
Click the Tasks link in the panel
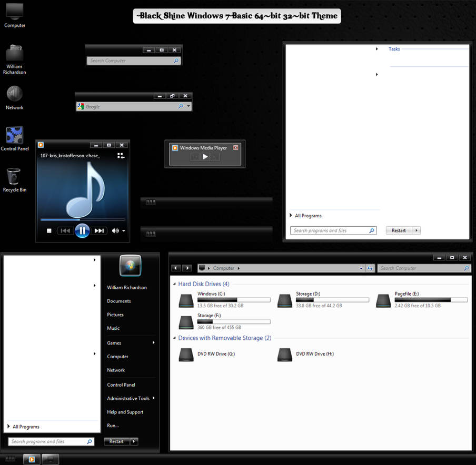pos(394,49)
